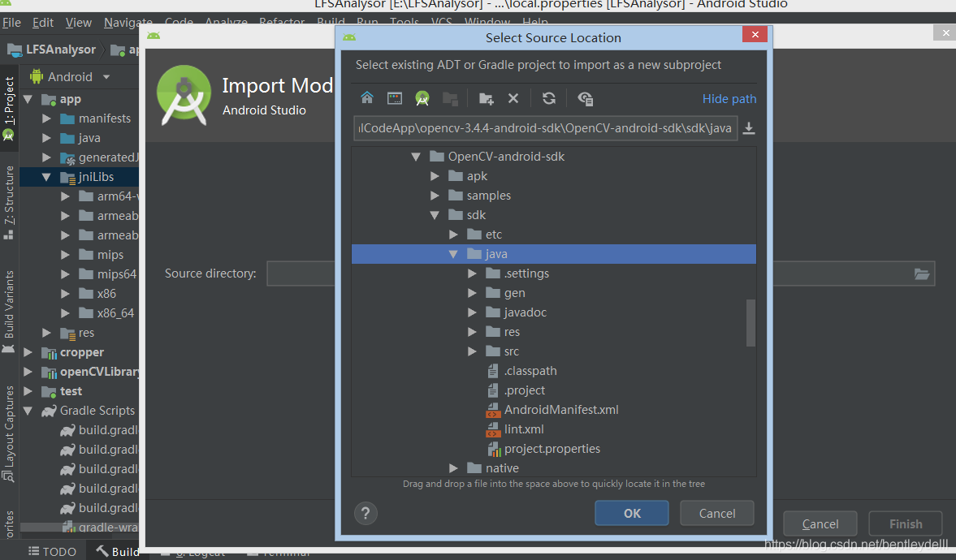The image size is (956, 560).
Task: Collapse the selected java folder
Action: point(453,254)
